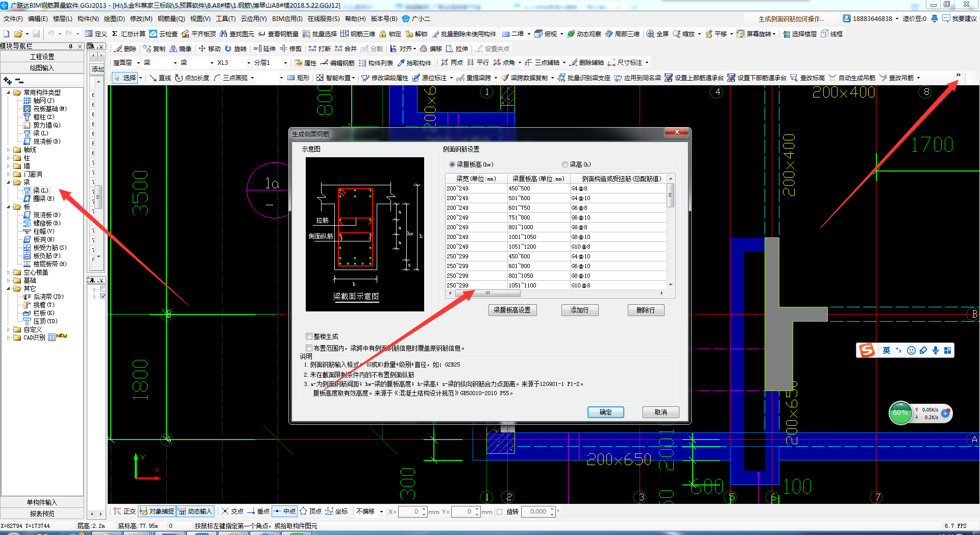980x535 pixels.
Task: Select 镜像 mirror tool
Action: [181, 48]
